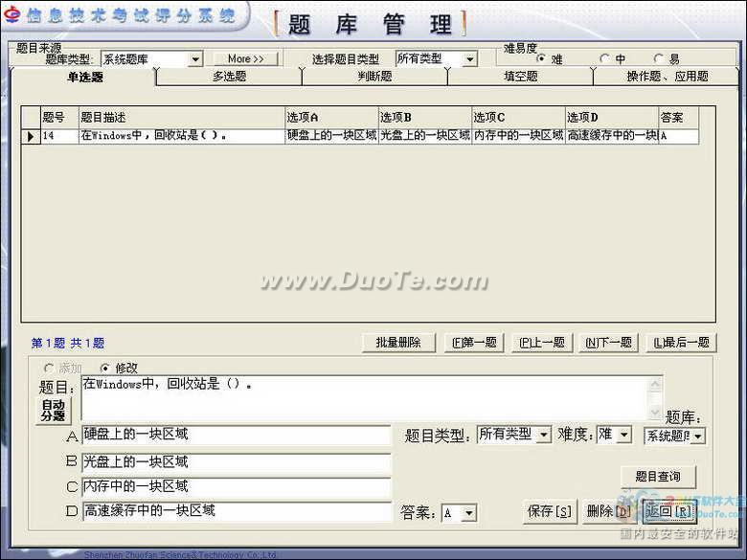Select the 修改 modify radio button
747x560 pixels.
(105, 368)
